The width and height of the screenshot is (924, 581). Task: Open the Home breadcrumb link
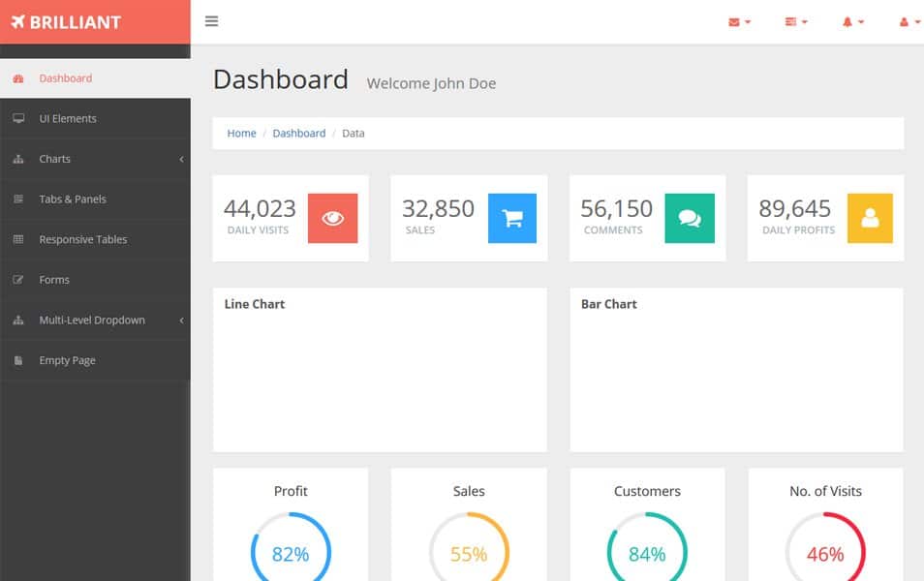[241, 133]
